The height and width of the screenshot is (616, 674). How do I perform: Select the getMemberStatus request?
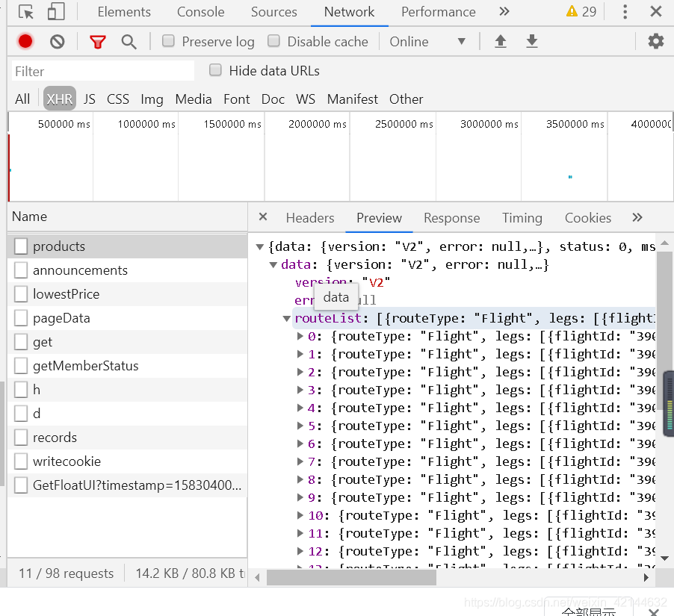128,366
